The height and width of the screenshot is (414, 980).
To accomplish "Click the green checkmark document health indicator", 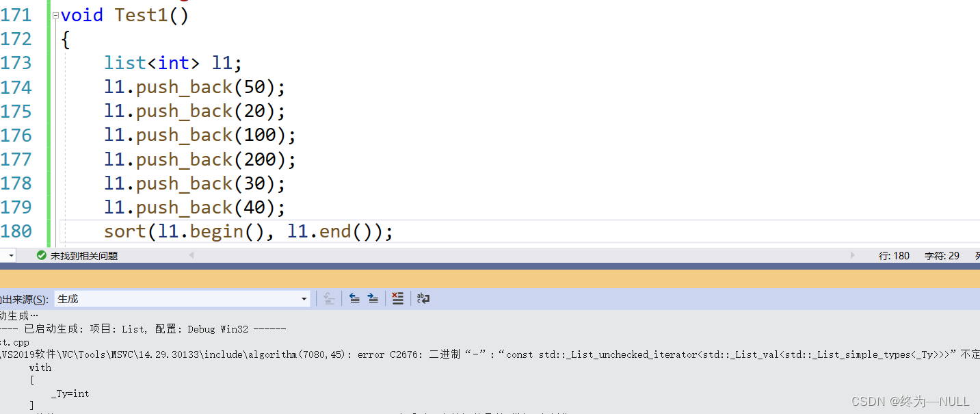I will click(x=41, y=255).
